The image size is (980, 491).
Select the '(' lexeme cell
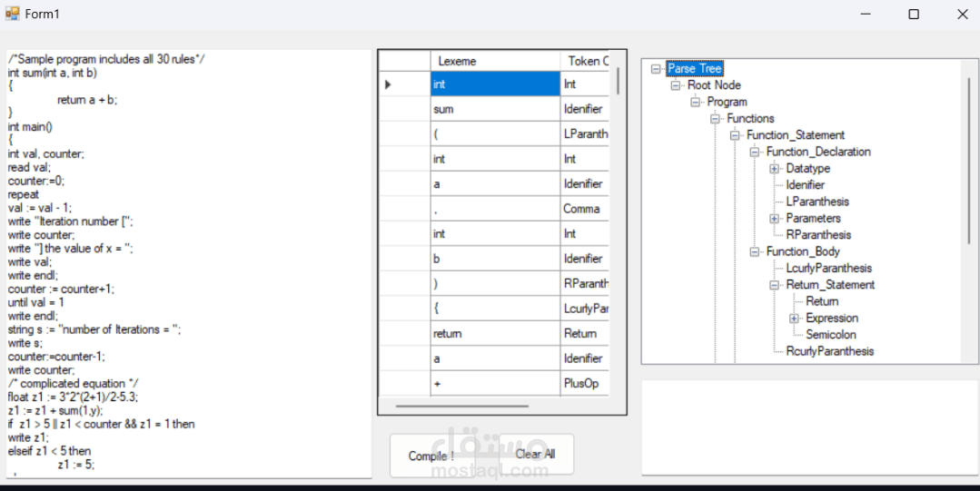(x=496, y=133)
